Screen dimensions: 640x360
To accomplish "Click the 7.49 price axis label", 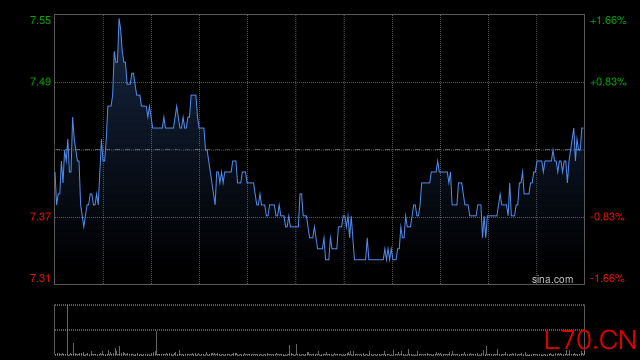I will 40,82.
